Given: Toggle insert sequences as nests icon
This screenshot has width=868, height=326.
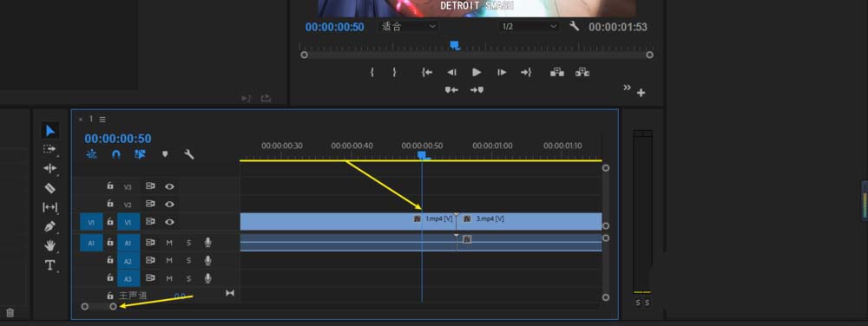Looking at the screenshot, I should 92,154.
